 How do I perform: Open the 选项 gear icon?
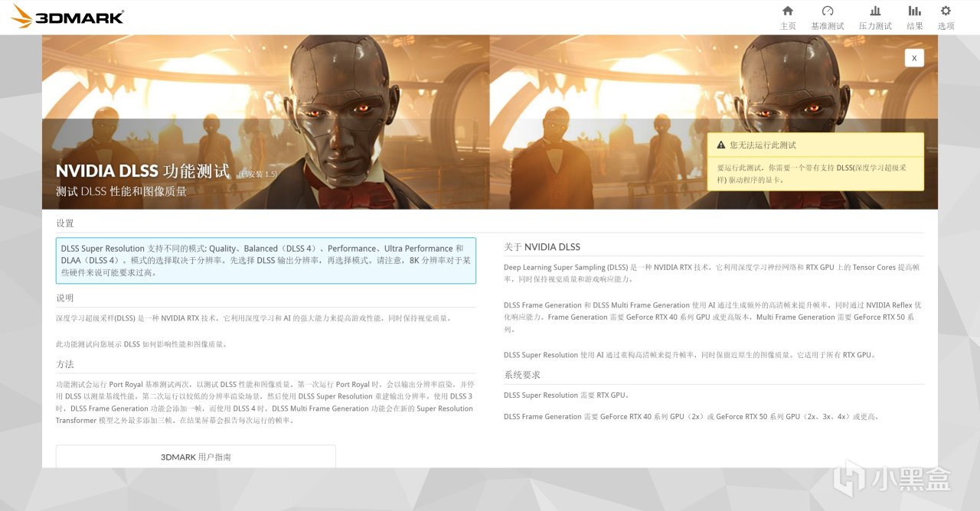click(946, 11)
